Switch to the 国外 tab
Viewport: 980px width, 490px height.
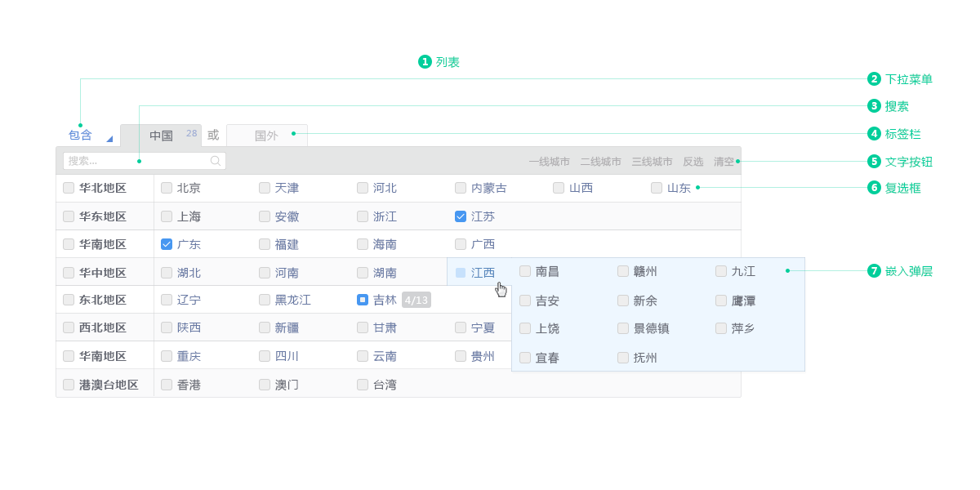266,136
